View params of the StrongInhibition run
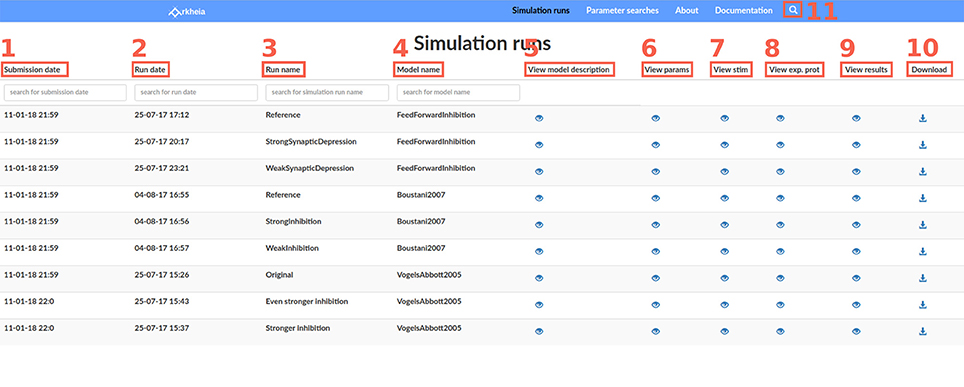This screenshot has width=964, height=387. 655,225
